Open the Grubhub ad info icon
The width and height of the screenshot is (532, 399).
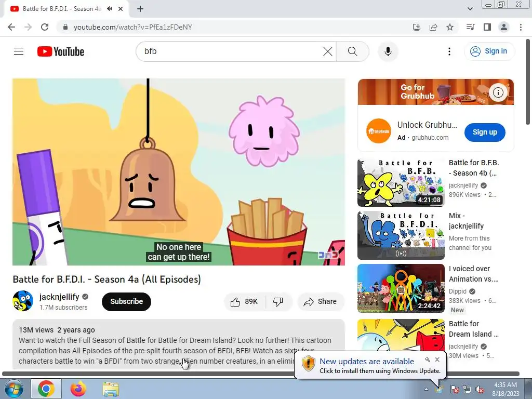pyautogui.click(x=498, y=92)
